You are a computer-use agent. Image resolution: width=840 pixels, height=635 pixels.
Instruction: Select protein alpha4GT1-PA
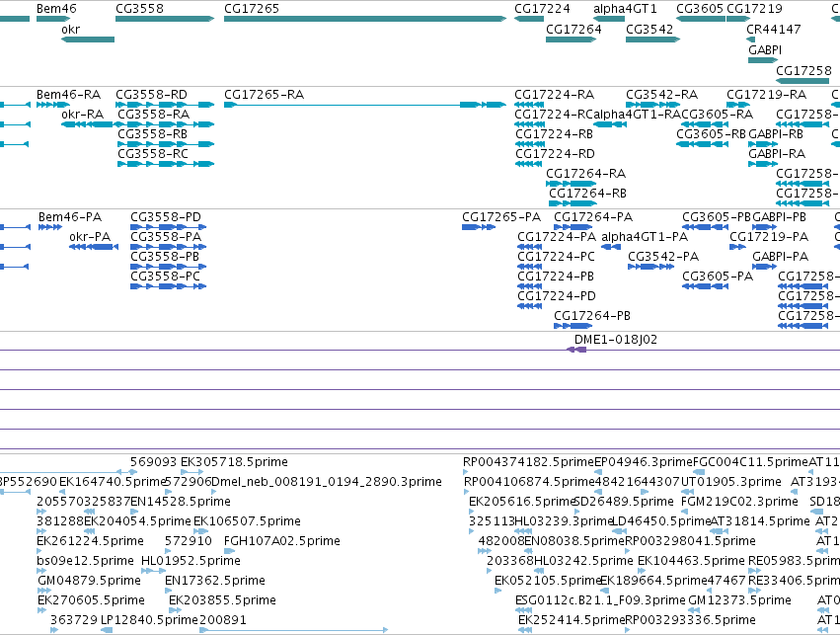[x=645, y=237]
